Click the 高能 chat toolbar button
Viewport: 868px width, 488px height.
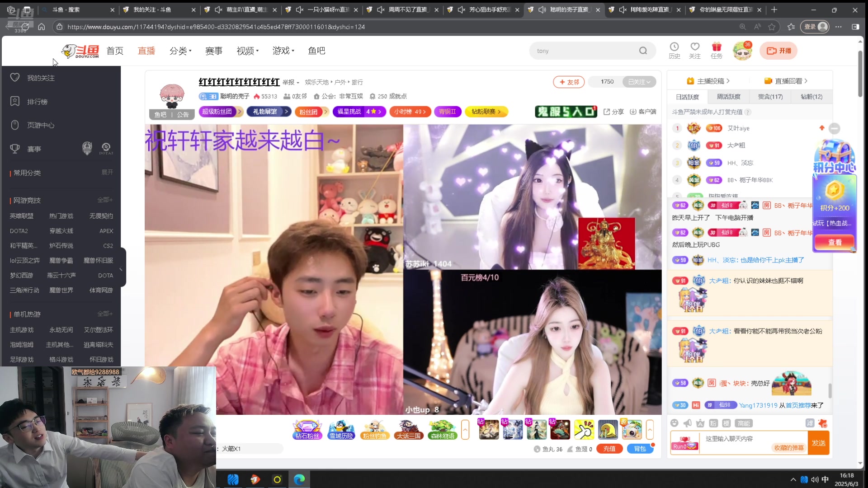[744, 423]
